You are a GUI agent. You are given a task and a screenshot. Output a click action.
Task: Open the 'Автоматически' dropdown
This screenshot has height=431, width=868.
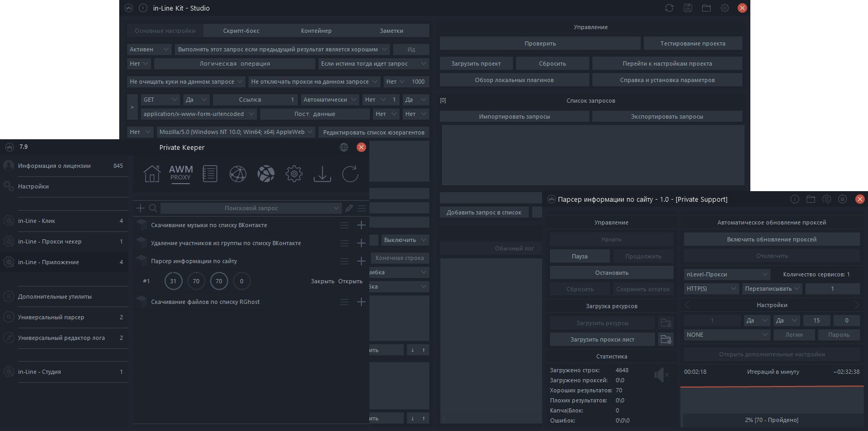pyautogui.click(x=330, y=100)
